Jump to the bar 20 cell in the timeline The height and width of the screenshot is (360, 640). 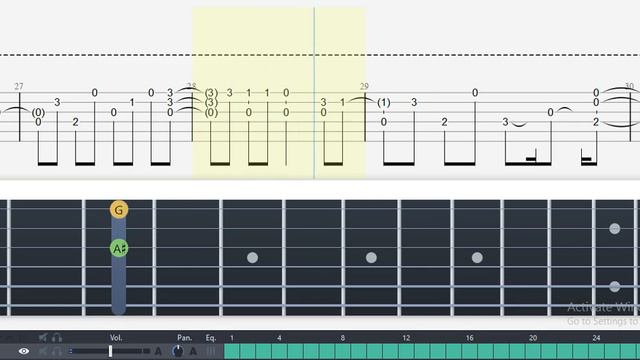533,351
